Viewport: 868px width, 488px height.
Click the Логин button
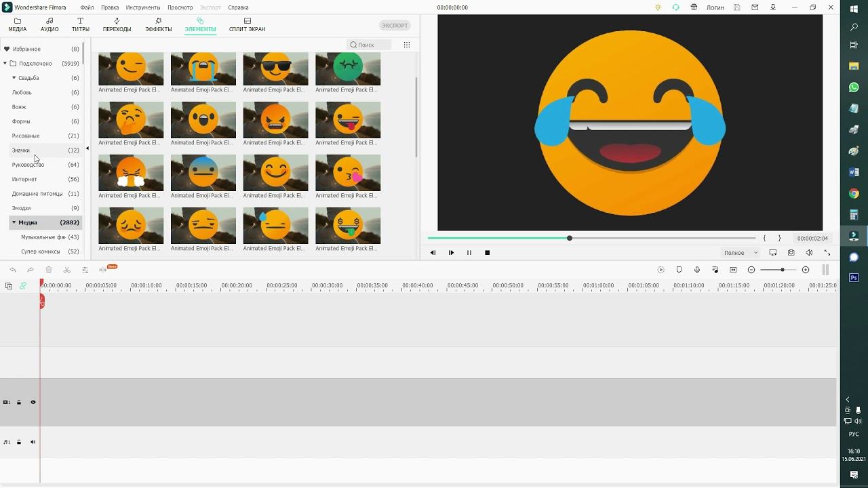coord(715,7)
